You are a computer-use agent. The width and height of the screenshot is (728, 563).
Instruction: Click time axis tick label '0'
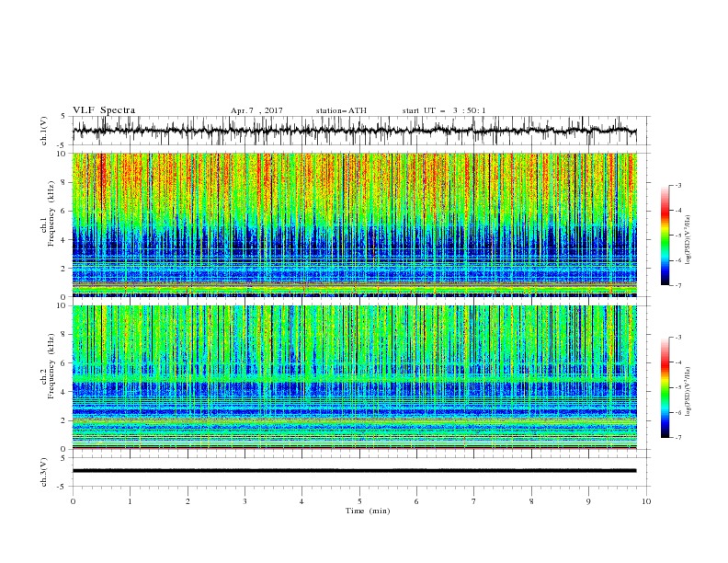coord(73,501)
